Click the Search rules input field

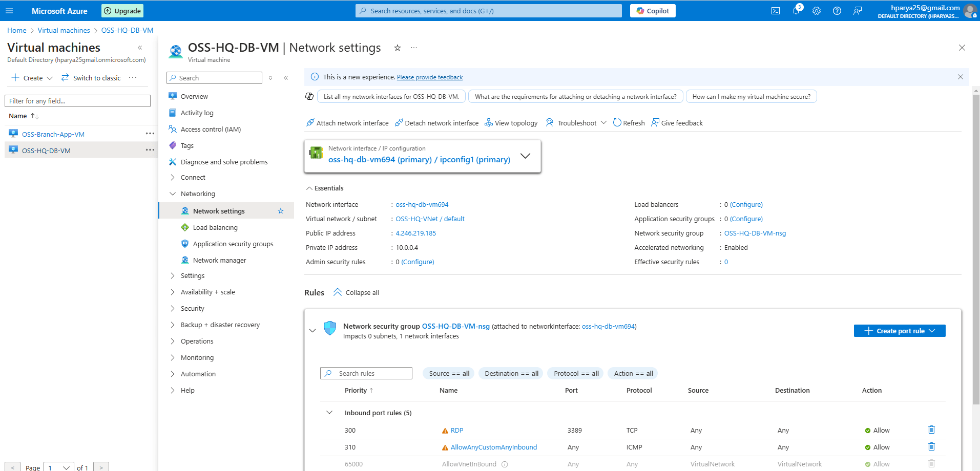366,373
